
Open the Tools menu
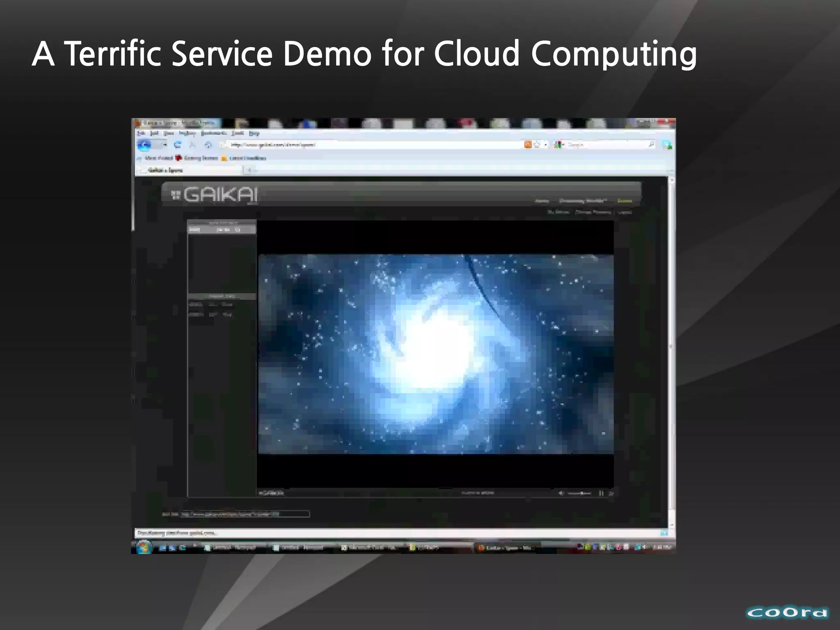coord(238,133)
